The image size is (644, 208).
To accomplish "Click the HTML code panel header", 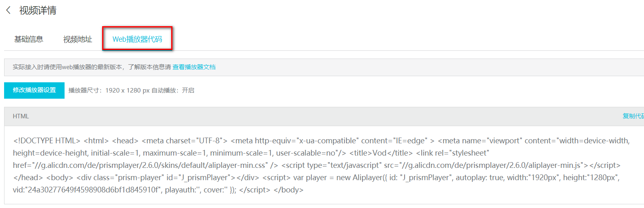I will [x=324, y=116].
